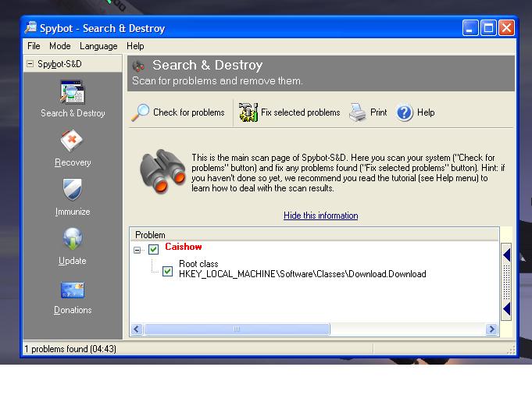Click the Check for problems magnifier icon
The height and width of the screenshot is (399, 532).
point(141,112)
